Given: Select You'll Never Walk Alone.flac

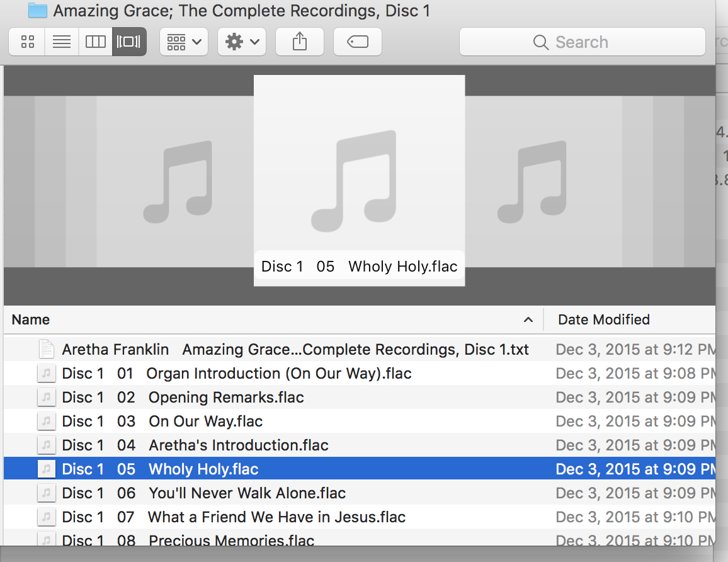Looking at the screenshot, I should [x=360, y=493].
